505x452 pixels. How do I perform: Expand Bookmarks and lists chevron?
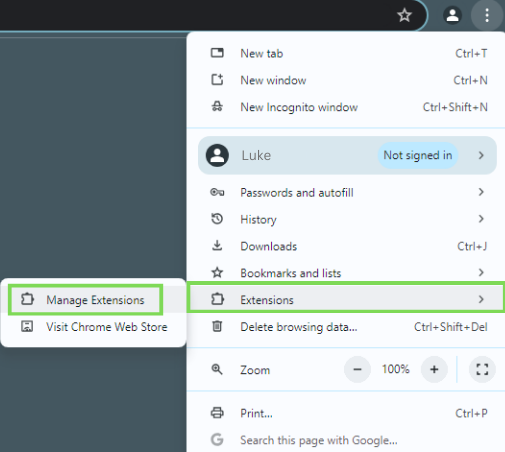[481, 273]
